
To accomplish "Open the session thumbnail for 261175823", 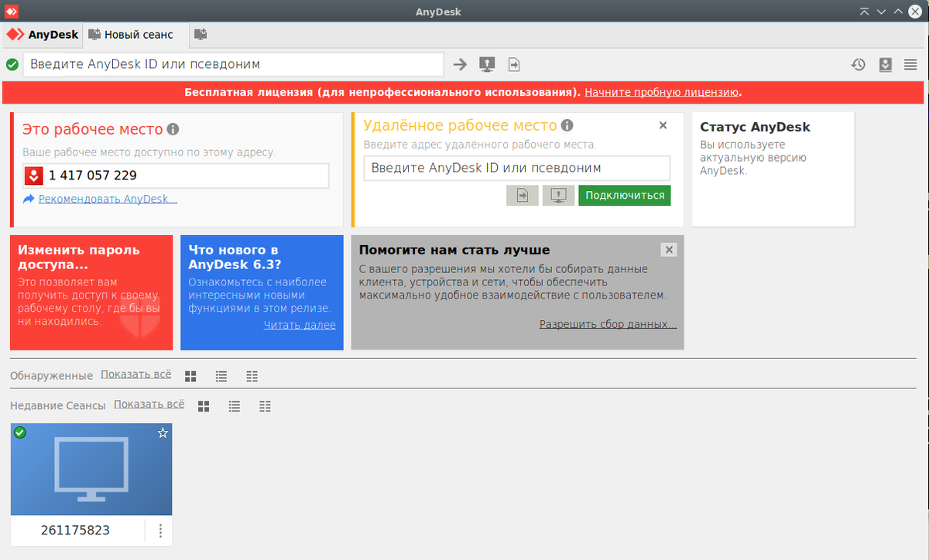I will coord(91,469).
